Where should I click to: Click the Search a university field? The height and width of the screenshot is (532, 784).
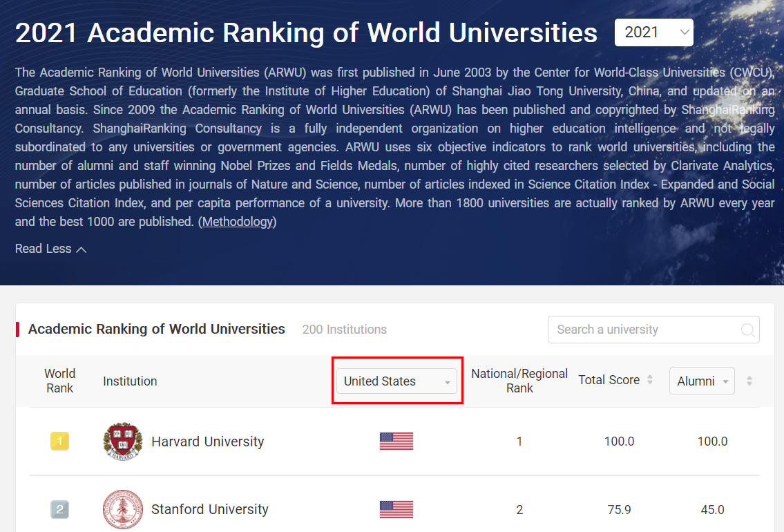(653, 330)
